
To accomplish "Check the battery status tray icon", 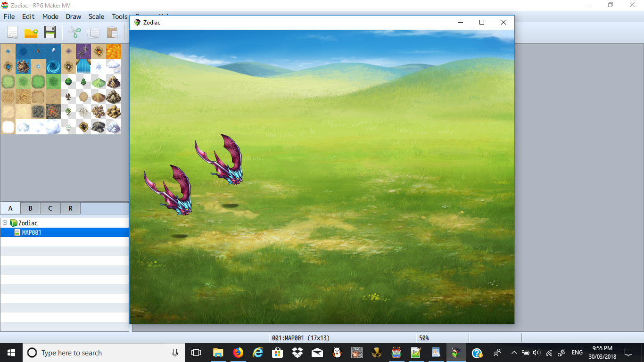I will (x=526, y=353).
